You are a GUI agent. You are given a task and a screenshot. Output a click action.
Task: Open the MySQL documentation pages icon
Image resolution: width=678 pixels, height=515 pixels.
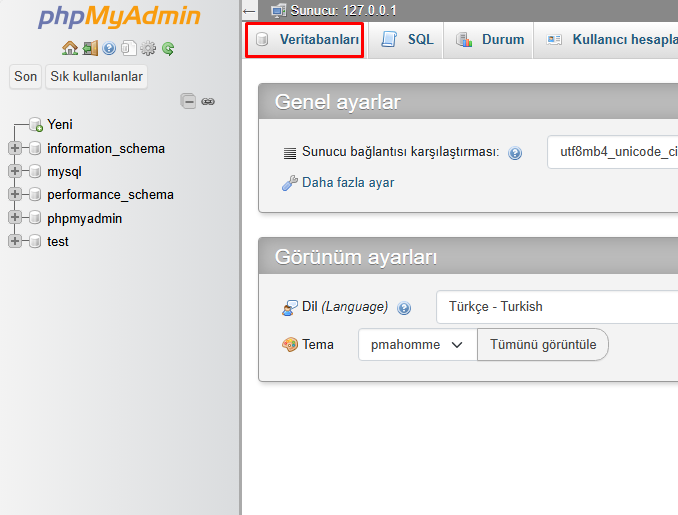(128, 48)
